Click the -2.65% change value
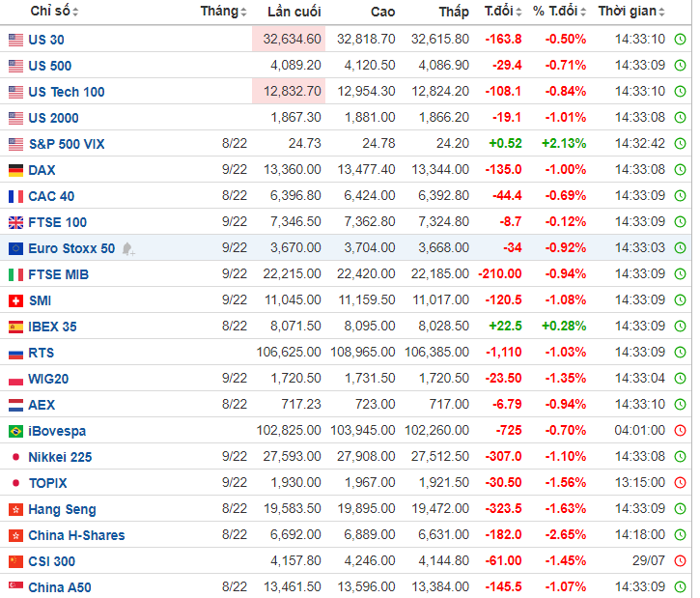700x598 pixels. (565, 534)
